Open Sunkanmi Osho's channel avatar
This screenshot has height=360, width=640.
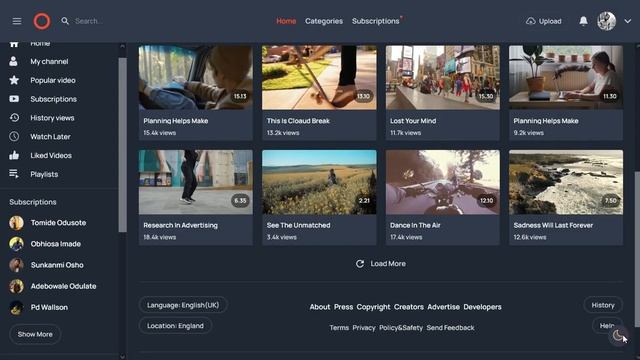[16, 265]
